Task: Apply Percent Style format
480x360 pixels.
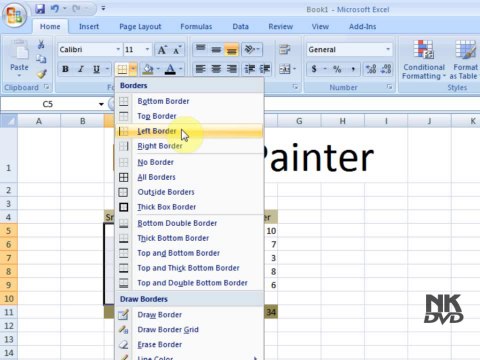Action: coord(337,69)
